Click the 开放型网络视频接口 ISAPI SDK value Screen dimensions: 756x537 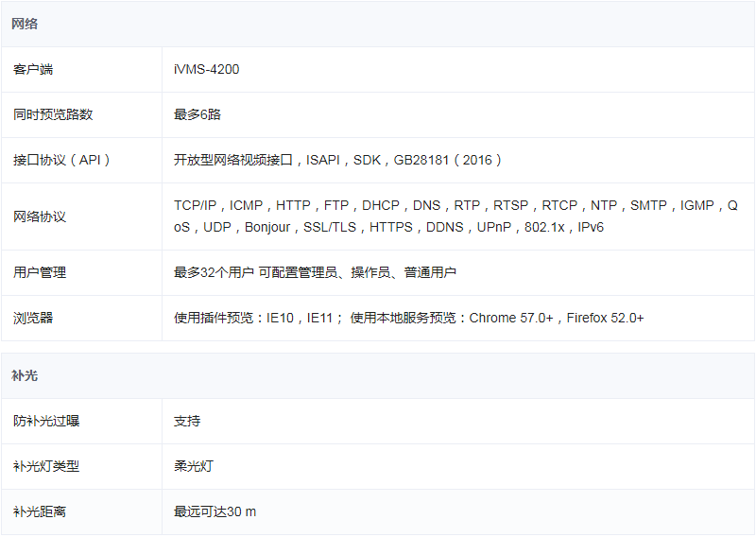click(x=337, y=160)
